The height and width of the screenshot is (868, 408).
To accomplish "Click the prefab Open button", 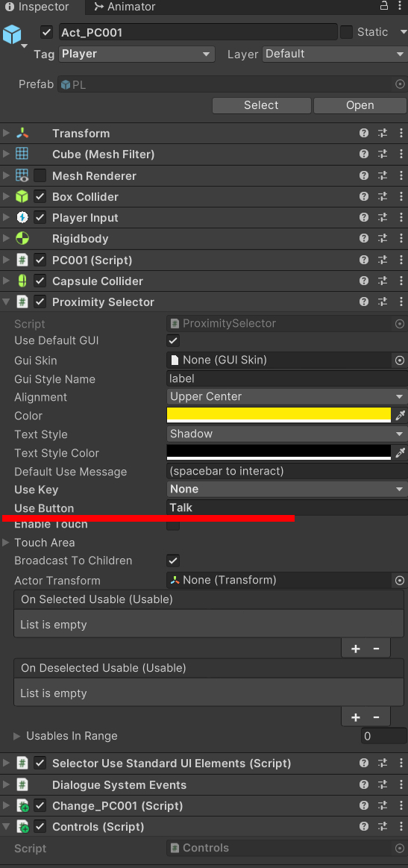I will pos(360,105).
